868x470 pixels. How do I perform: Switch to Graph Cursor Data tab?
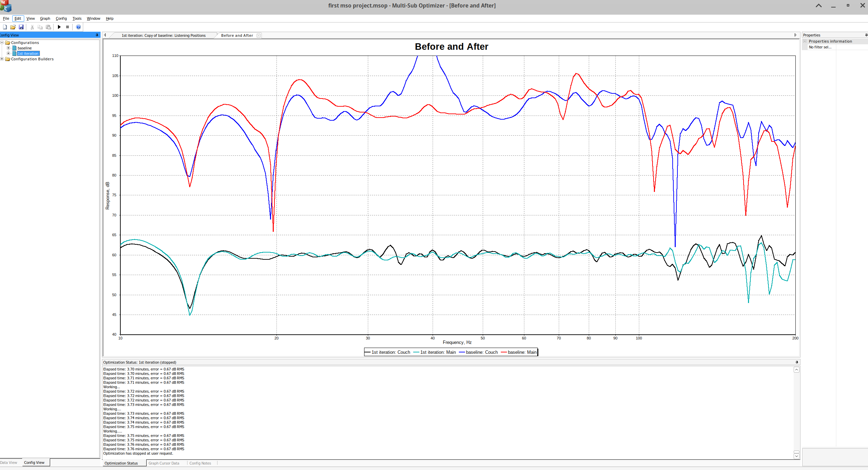tap(164, 463)
